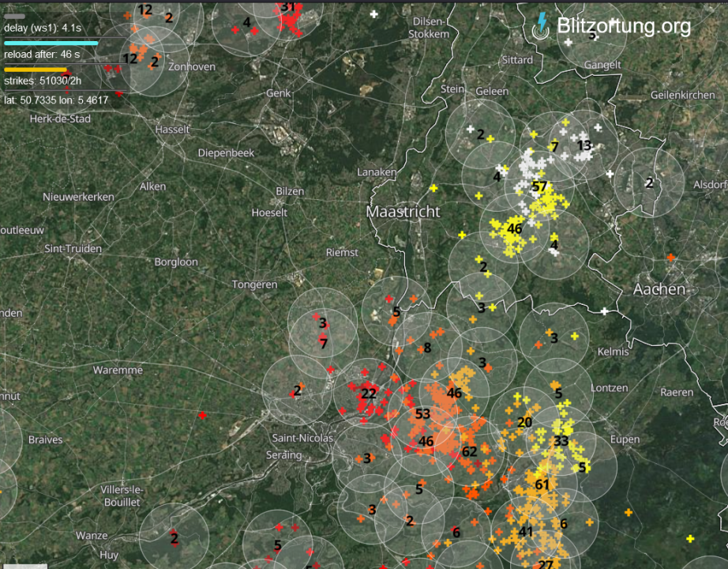Open the cluster labeled 2 near Huy
Viewport: 728px width, 569px height.
pyautogui.click(x=174, y=539)
